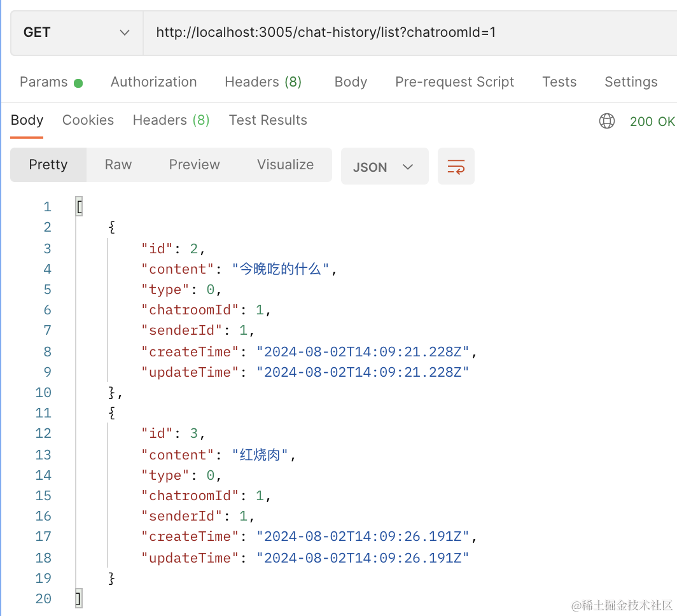Open the Params tab
Viewport: 677px width, 616px height.
click(44, 82)
